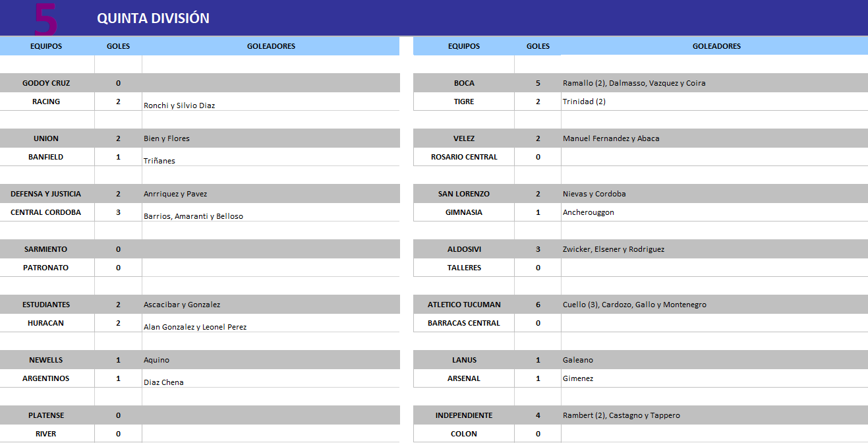This screenshot has height=443, width=868.
Task: Select the VELEZ team cell
Action: (x=464, y=138)
